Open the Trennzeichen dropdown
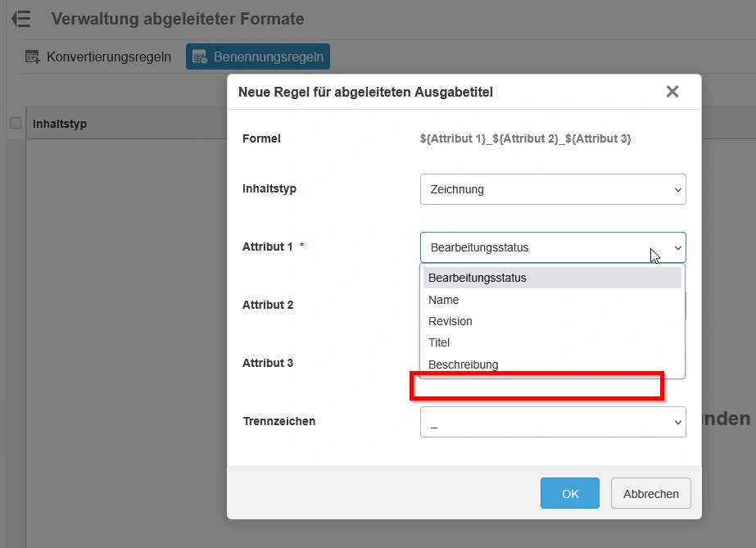Image resolution: width=756 pixels, height=548 pixels. 552,422
